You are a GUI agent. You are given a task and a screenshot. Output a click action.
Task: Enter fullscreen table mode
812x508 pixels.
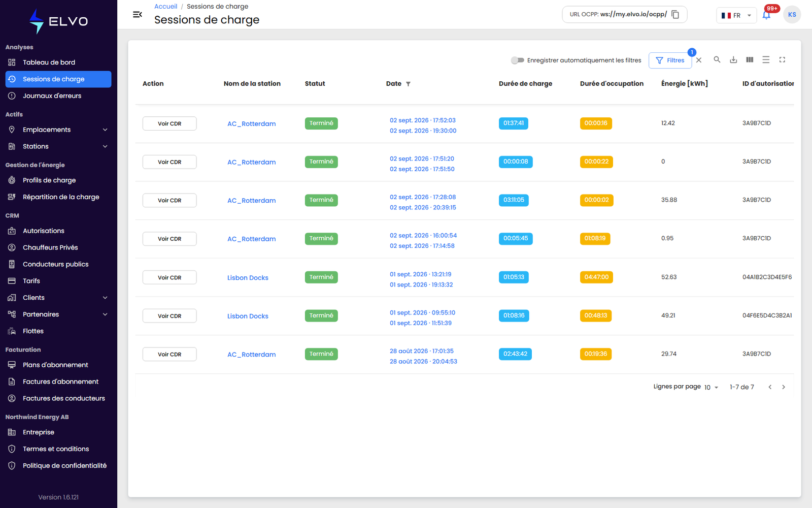782,60
